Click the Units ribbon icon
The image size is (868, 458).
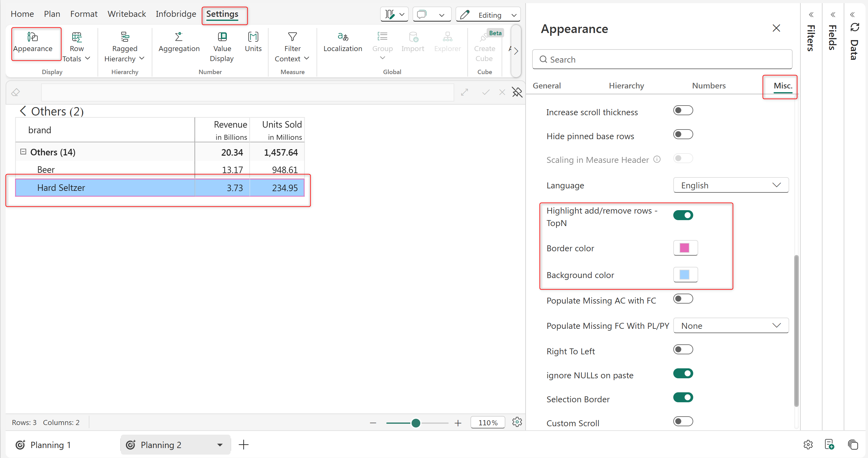click(x=253, y=36)
